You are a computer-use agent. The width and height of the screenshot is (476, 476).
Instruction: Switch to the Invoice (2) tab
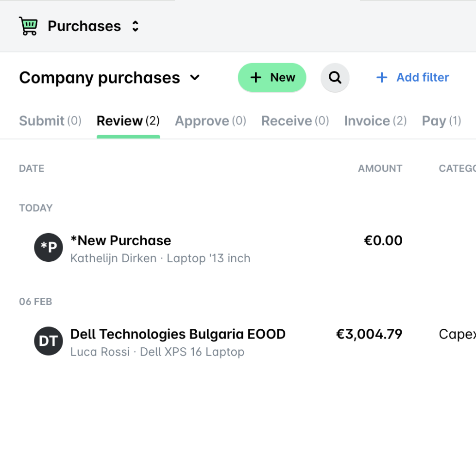(x=375, y=121)
